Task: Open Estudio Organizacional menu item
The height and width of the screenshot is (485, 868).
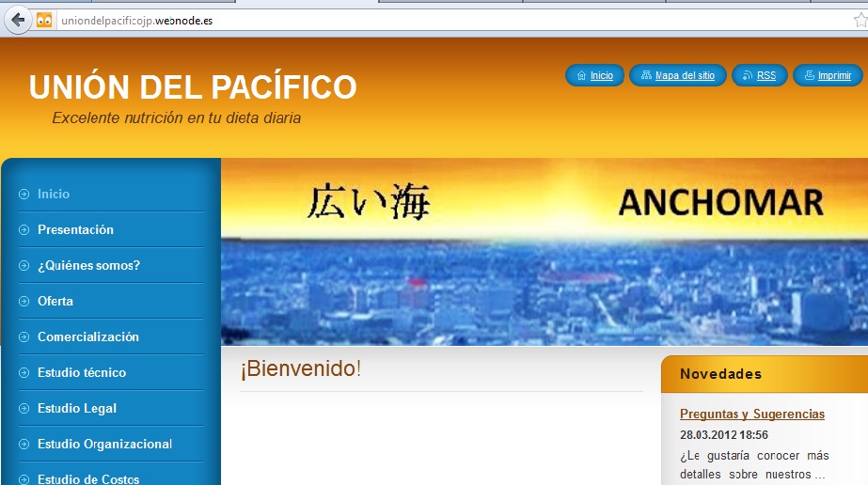Action: pyautogui.click(x=104, y=445)
